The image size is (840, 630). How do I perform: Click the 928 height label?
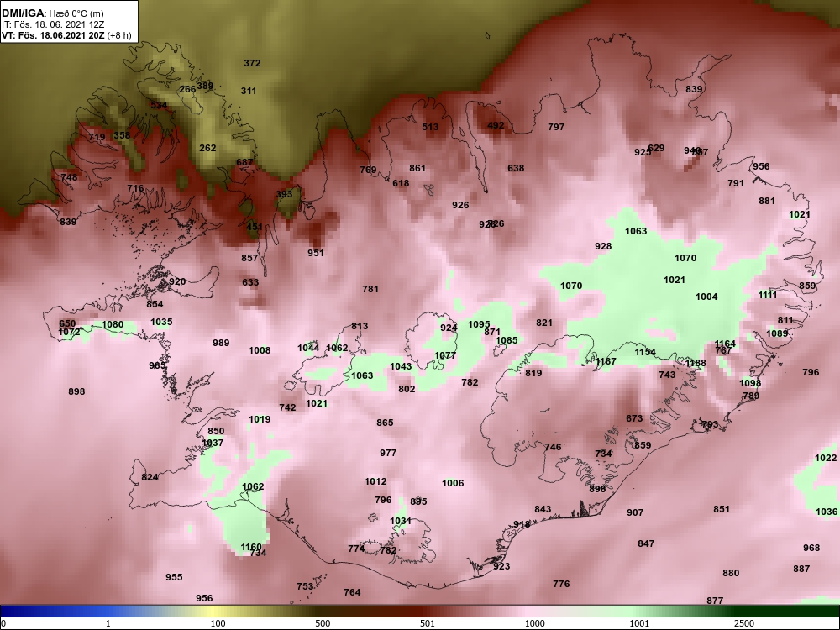(x=603, y=246)
